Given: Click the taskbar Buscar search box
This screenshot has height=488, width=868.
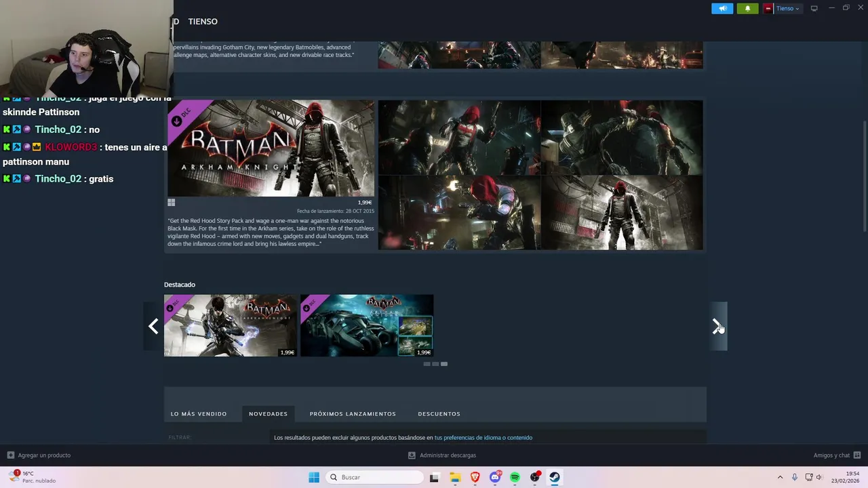Looking at the screenshot, I should [x=374, y=477].
